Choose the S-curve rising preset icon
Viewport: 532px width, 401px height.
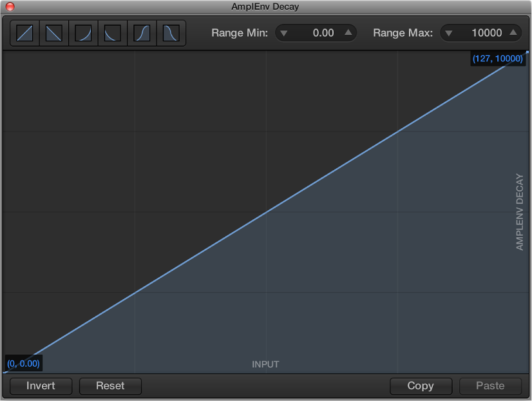pyautogui.click(x=141, y=32)
